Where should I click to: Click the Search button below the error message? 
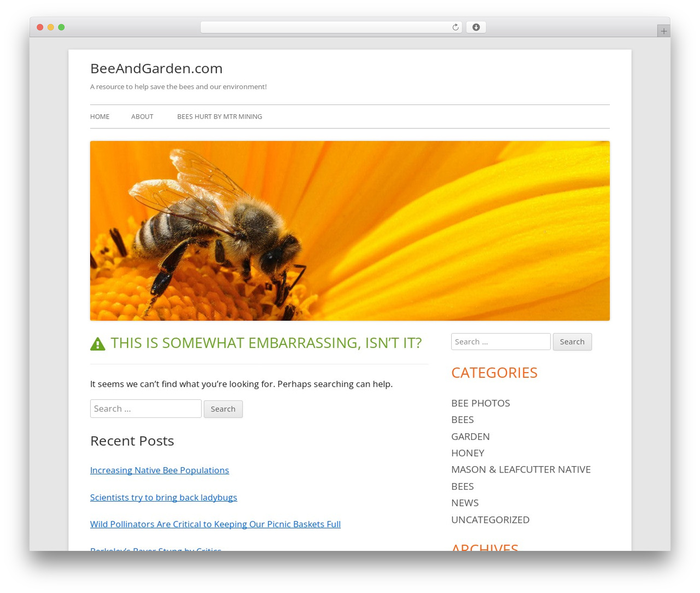pyautogui.click(x=223, y=409)
